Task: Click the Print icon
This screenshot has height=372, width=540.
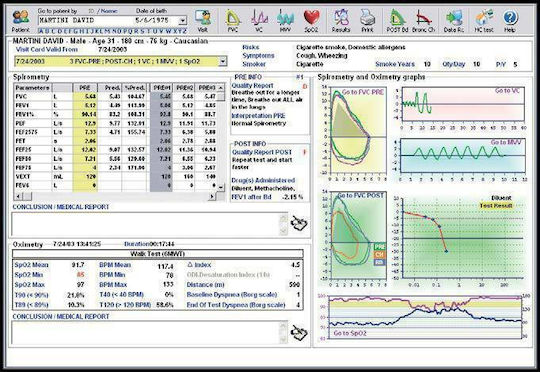Action: tap(367, 21)
